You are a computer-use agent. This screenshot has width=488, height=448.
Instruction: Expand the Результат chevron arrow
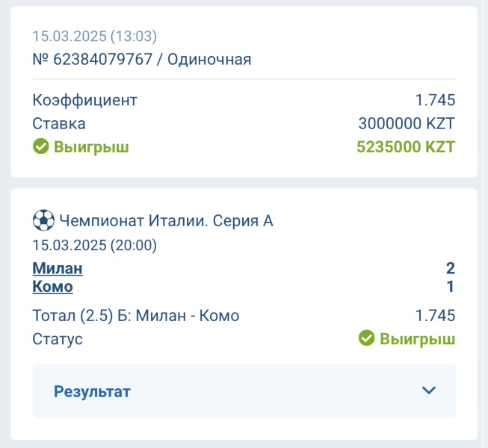pos(428,391)
